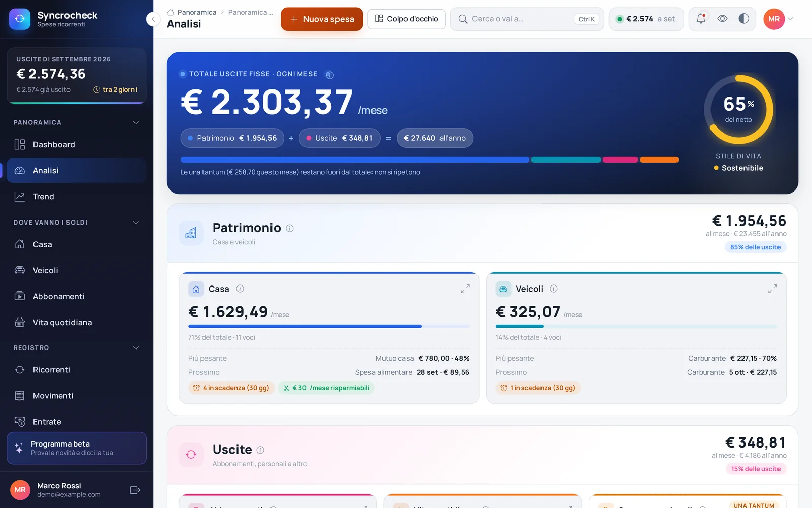
Task: Click the €2.574 a set indicator
Action: tap(646, 19)
